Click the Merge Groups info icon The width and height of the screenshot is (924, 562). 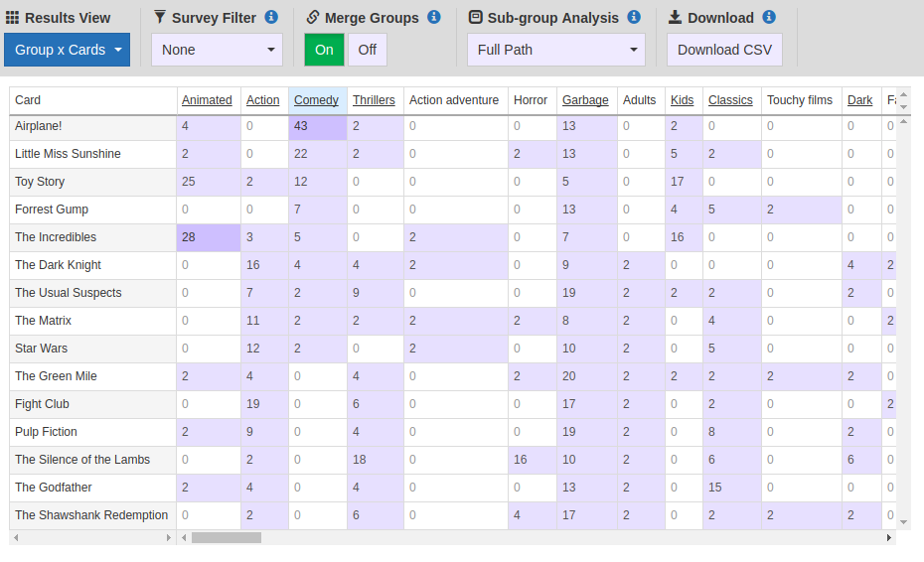pyautogui.click(x=434, y=17)
